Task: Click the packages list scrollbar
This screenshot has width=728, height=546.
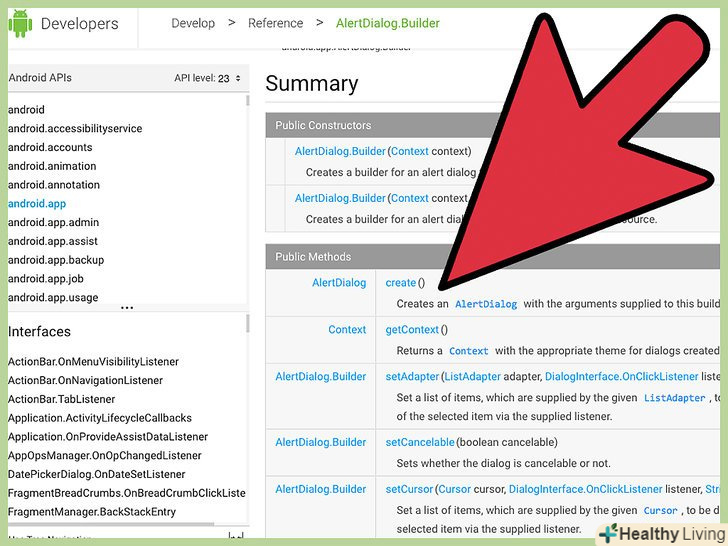Action: [x=247, y=101]
